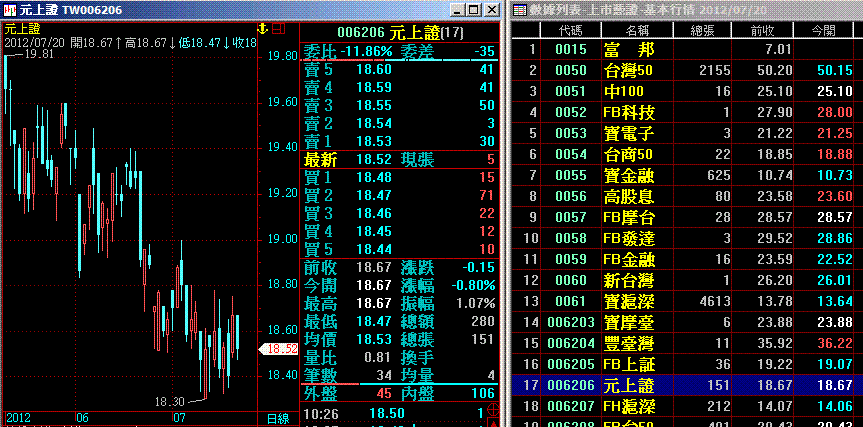
Task: Click the red grid layout icon above the chart
Action: click(278, 28)
